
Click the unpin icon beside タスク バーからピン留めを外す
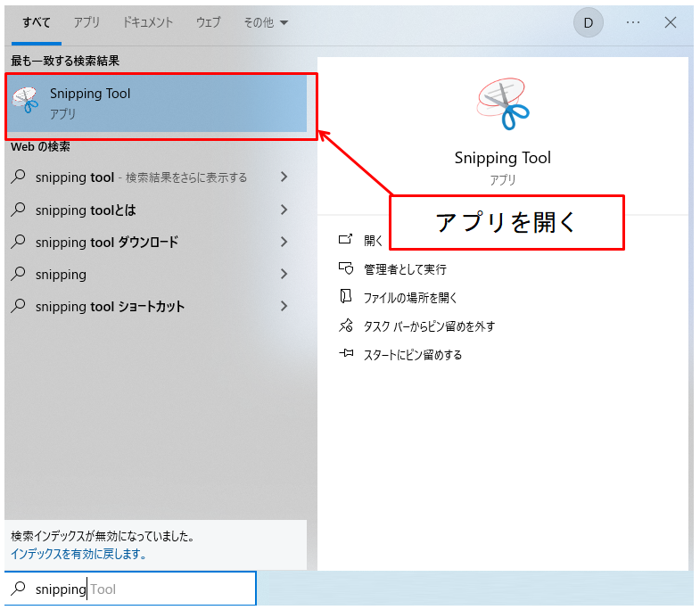coord(345,326)
